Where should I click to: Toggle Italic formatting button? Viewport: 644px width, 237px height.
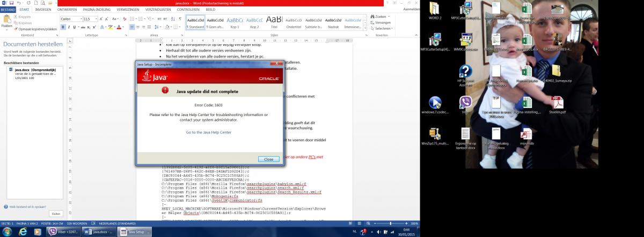click(69, 27)
